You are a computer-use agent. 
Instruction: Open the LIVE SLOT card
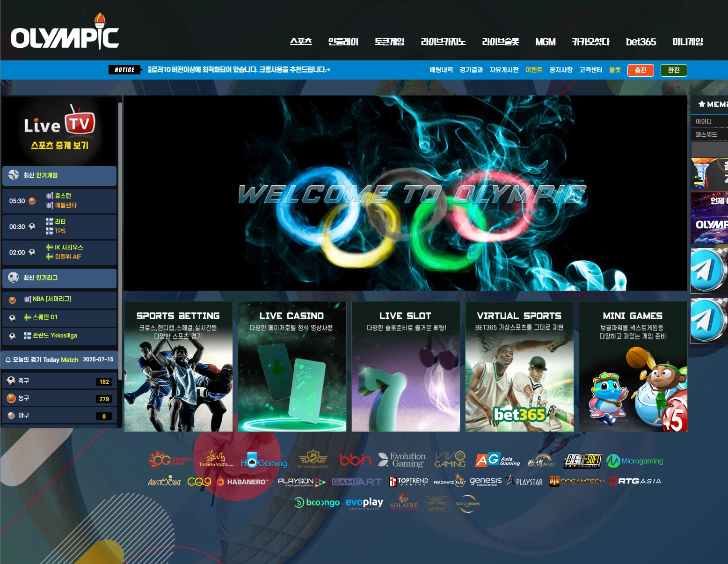pyautogui.click(x=406, y=366)
